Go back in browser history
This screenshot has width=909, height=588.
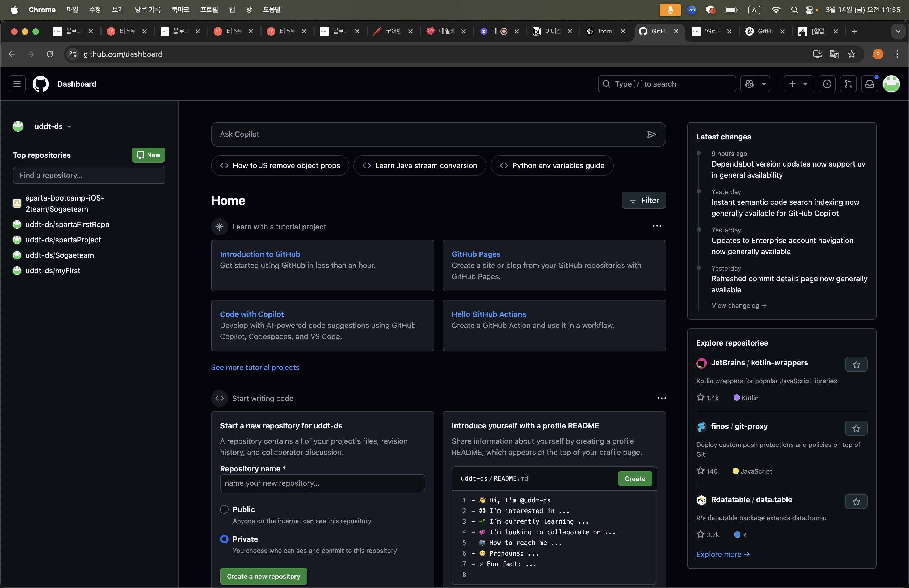[x=12, y=54]
